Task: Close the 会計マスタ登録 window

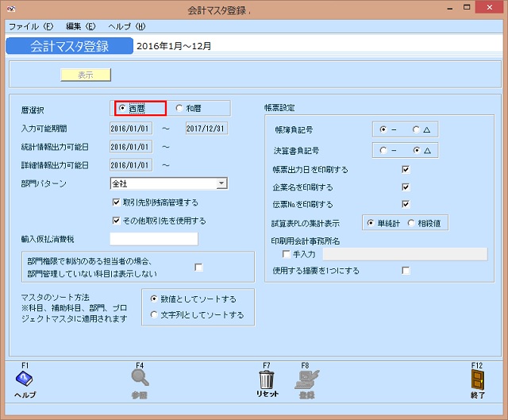Action: (489, 7)
